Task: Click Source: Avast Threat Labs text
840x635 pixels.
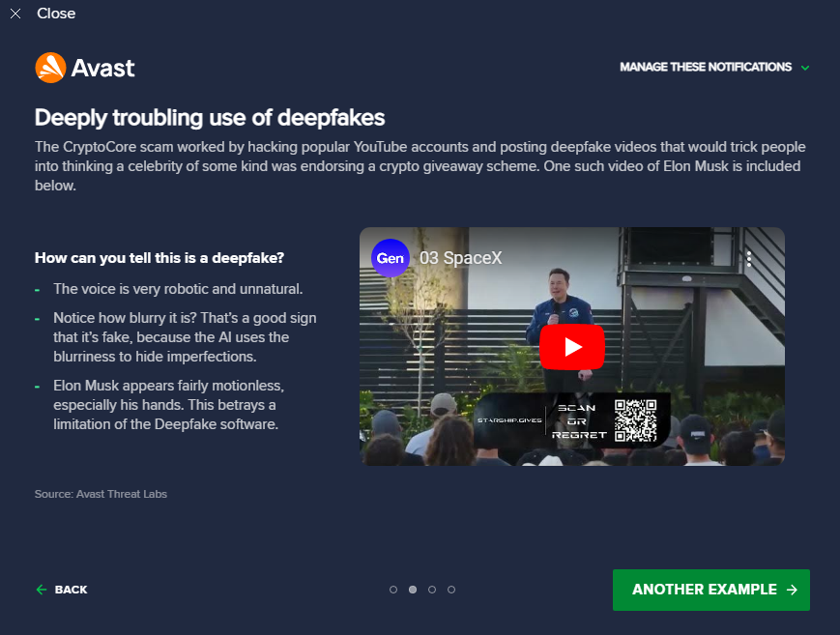Action: pos(101,494)
